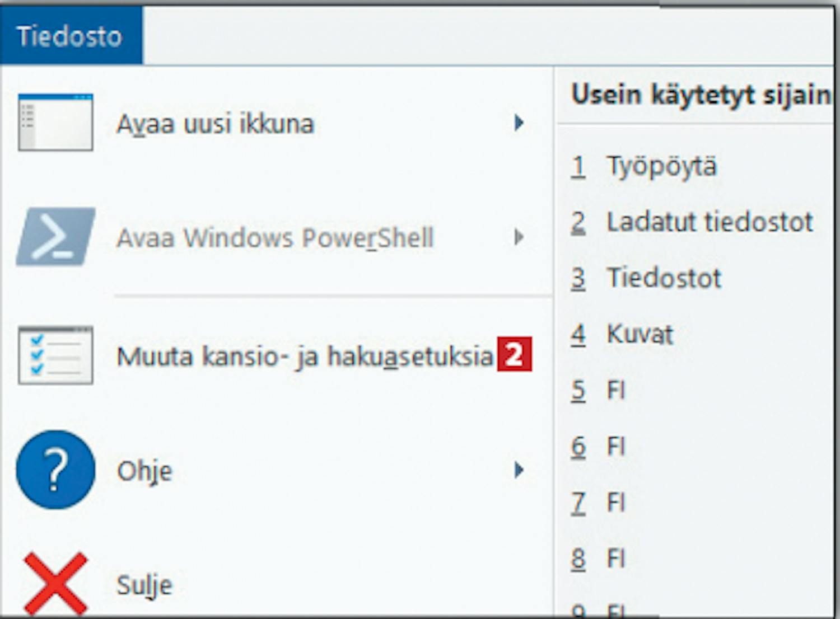Click the red X Sulje icon
Image resolution: width=840 pixels, height=619 pixels.
[55, 584]
